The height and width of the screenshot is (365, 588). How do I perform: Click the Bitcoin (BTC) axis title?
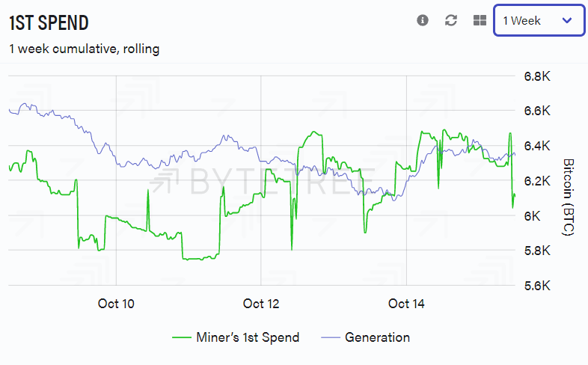[567, 197]
